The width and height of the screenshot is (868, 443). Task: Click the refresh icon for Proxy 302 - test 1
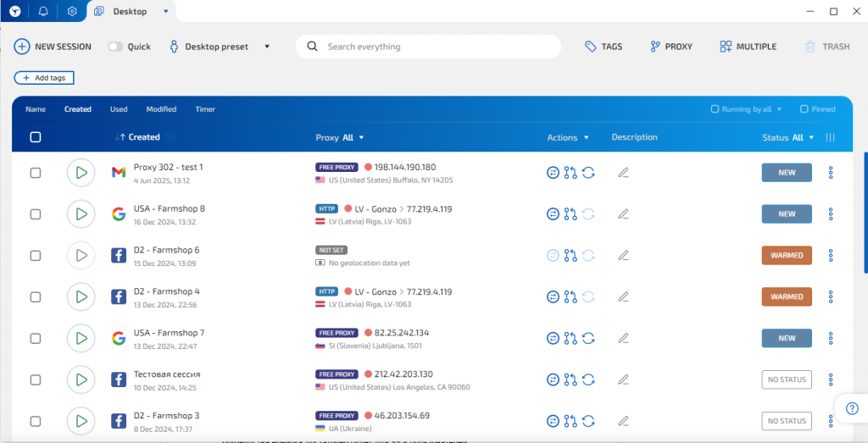point(588,173)
